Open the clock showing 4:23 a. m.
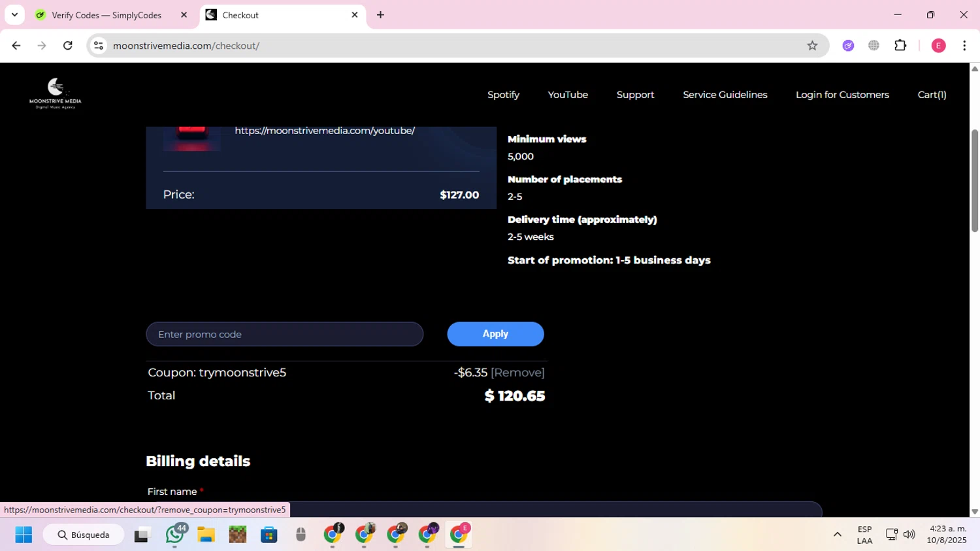The image size is (980, 551). (x=946, y=535)
